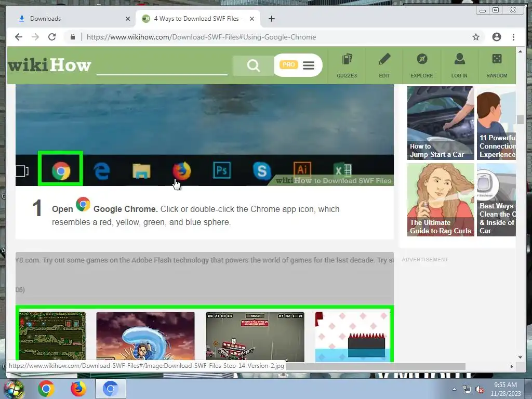Click the wikiHow search text field

click(x=162, y=65)
